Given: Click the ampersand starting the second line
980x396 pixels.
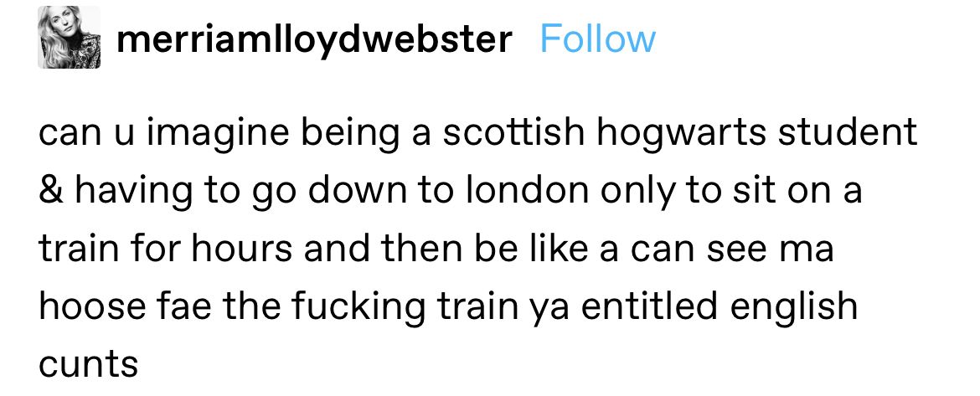Looking at the screenshot, I should [51, 191].
